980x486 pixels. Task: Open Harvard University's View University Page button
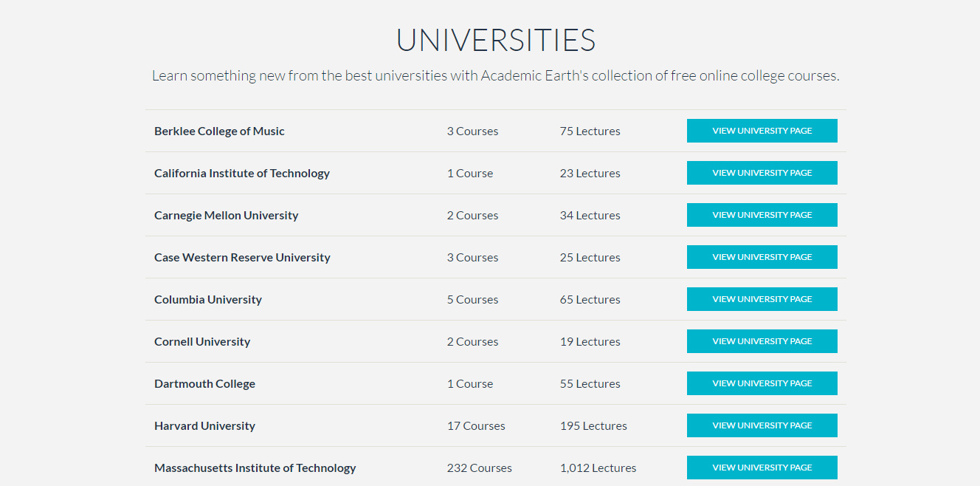click(x=762, y=425)
